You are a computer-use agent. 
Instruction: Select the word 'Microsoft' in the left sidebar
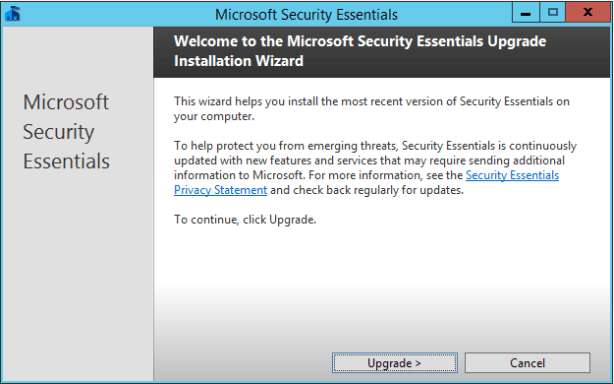pyautogui.click(x=66, y=102)
